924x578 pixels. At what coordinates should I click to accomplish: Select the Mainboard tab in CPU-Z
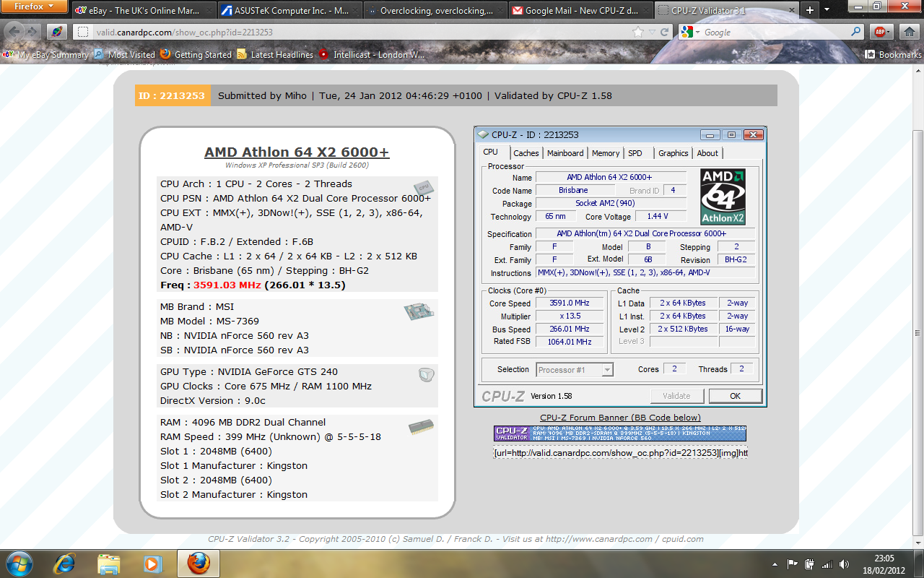click(x=565, y=153)
